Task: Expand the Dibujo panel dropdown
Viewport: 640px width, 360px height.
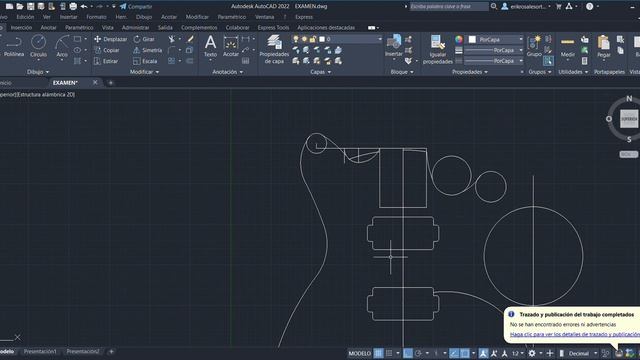Action: [38, 72]
